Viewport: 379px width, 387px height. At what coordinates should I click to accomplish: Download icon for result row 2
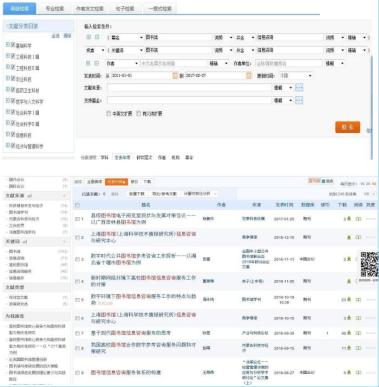pyautogui.click(x=349, y=237)
